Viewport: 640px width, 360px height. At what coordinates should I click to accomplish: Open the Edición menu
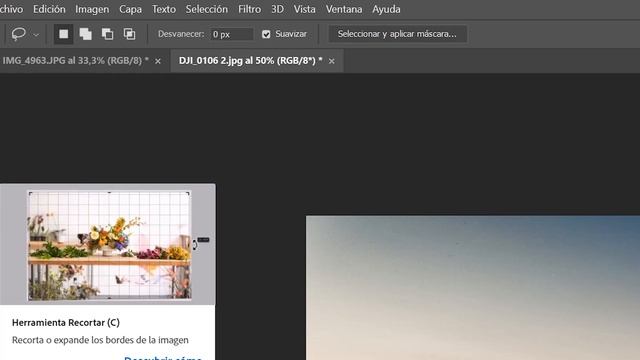point(49,9)
